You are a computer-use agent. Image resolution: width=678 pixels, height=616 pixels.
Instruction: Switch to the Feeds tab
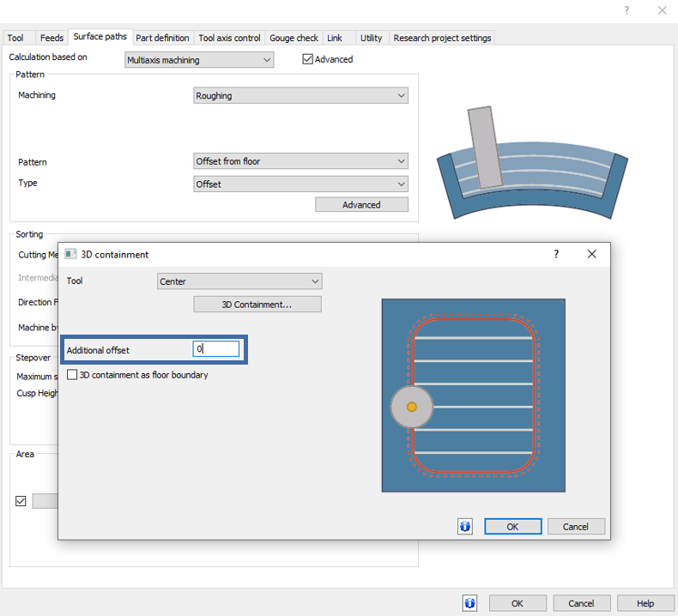click(x=51, y=38)
